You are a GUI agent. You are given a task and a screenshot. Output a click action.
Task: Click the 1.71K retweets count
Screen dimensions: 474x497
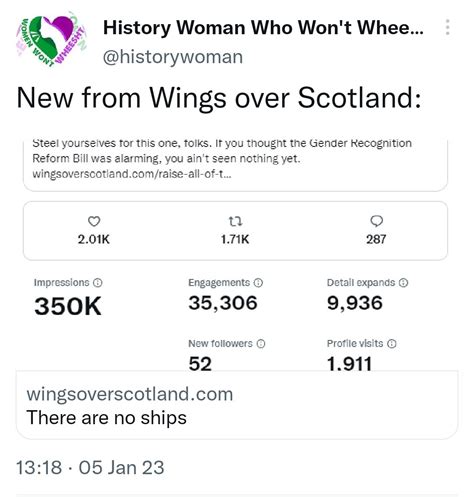(x=235, y=239)
